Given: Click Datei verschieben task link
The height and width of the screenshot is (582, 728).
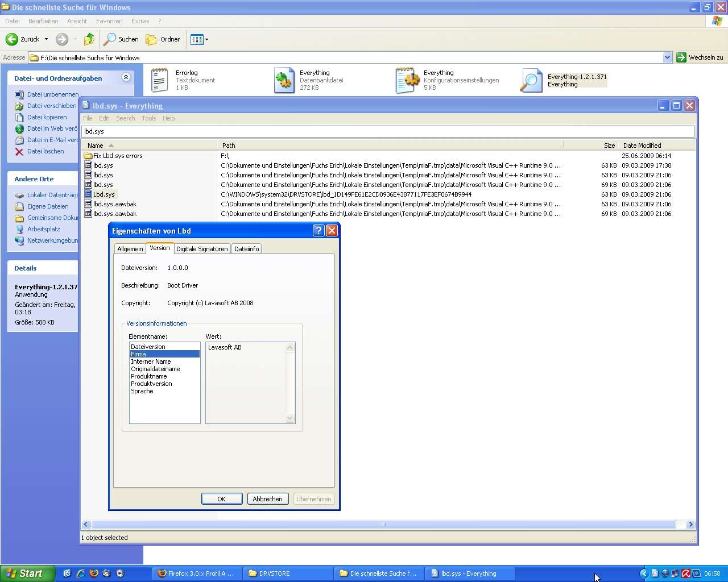Looking at the screenshot, I should click(52, 106).
